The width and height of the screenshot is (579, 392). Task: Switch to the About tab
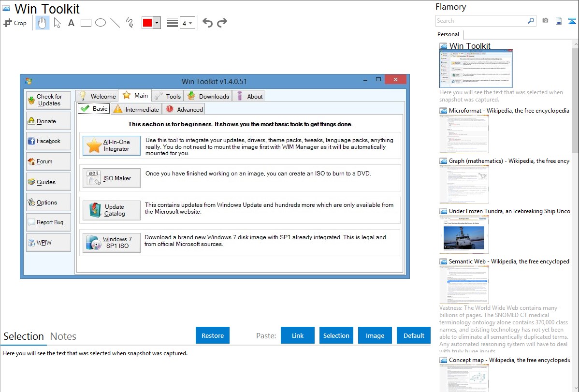point(248,96)
